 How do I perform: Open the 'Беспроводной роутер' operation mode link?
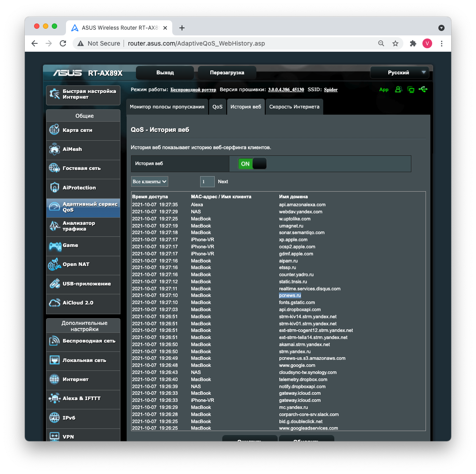[193, 89]
